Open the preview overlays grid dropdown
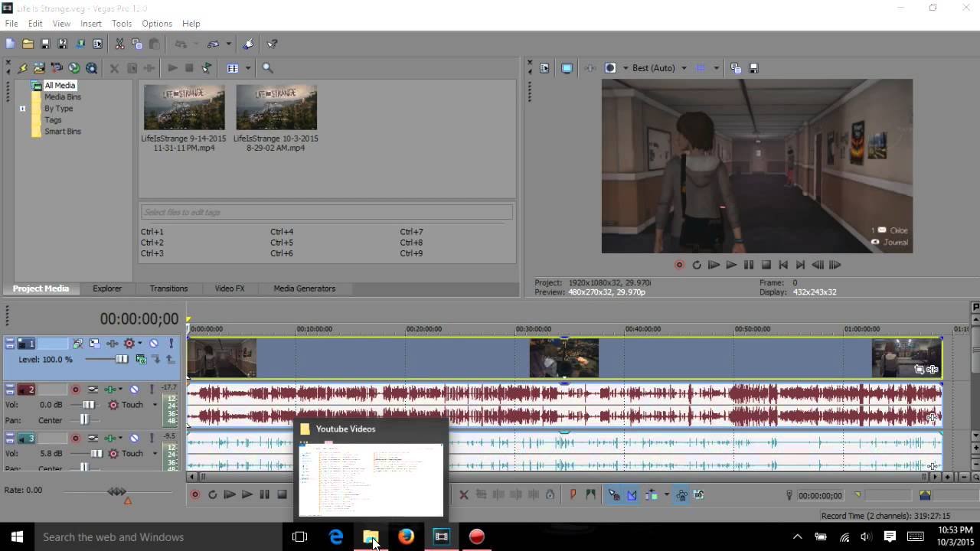Viewport: 980px width, 551px height. 716,68
